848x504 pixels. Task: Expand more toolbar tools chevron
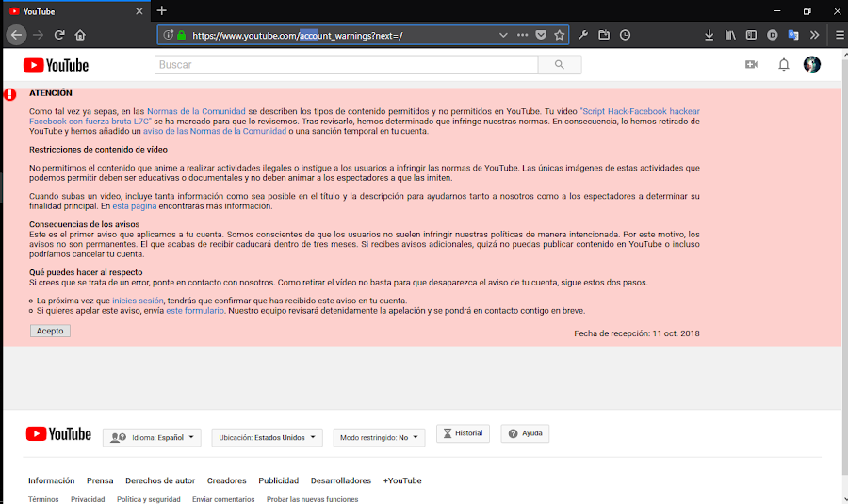point(814,35)
